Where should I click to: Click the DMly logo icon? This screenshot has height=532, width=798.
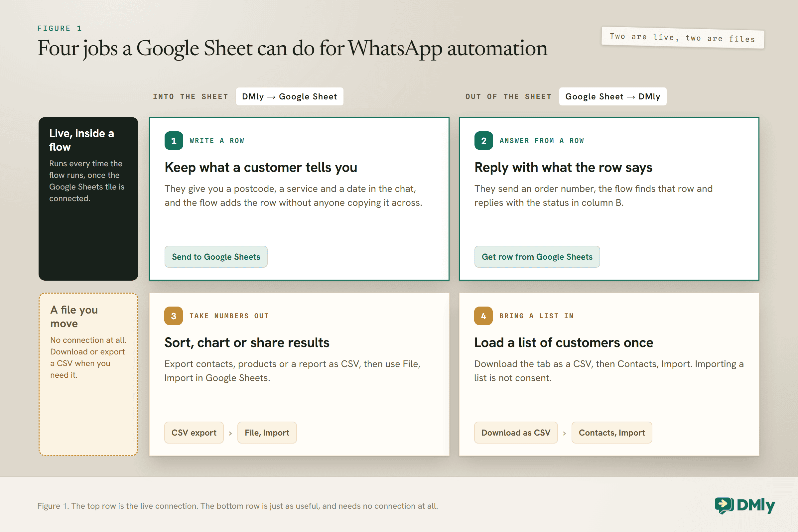point(724,506)
